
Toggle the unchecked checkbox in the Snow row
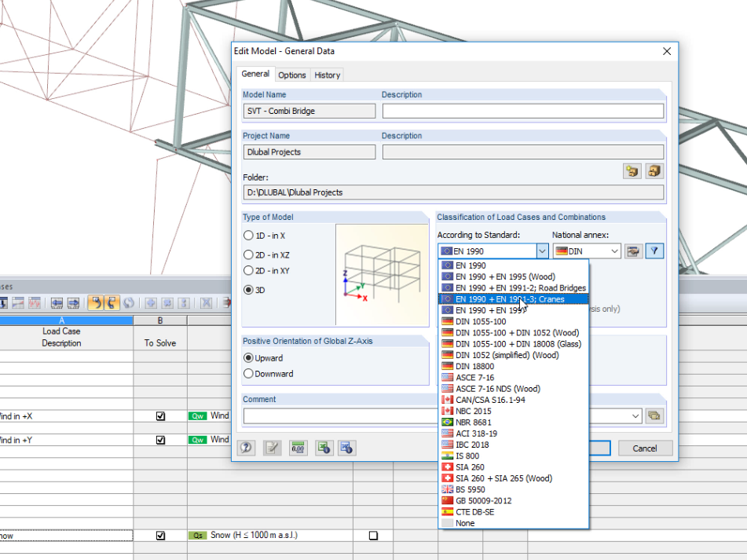pyautogui.click(x=374, y=536)
